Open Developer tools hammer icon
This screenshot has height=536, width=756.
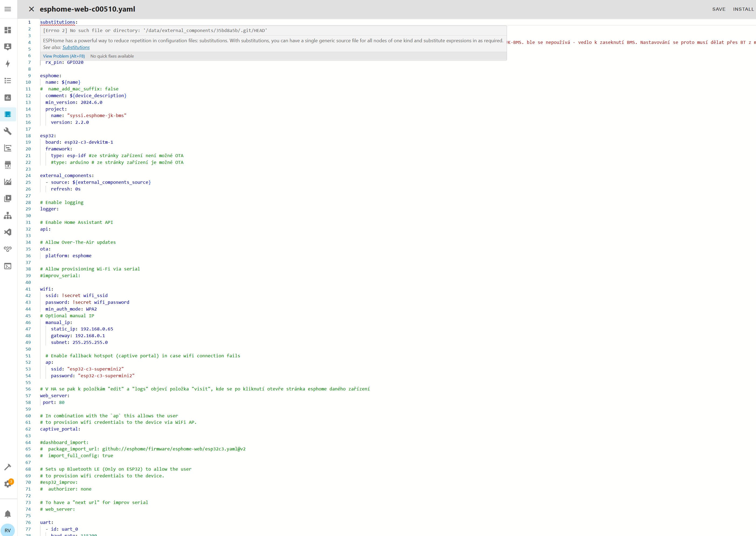point(8,467)
